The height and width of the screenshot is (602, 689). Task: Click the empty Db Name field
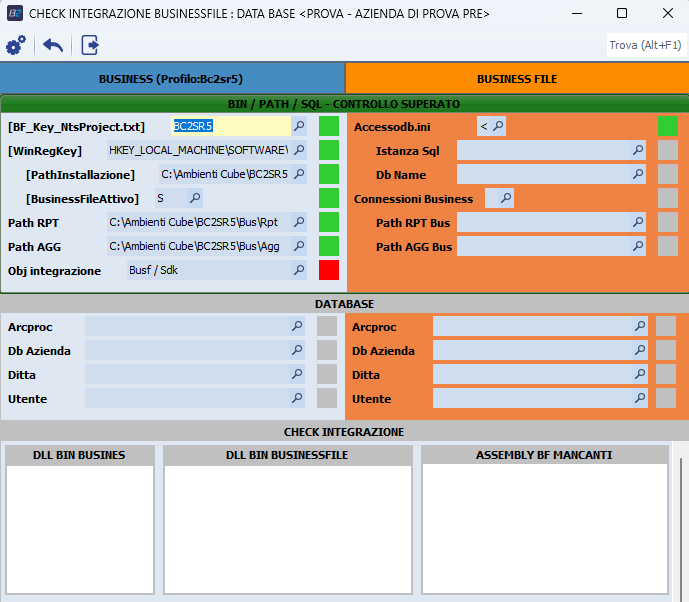(x=544, y=174)
